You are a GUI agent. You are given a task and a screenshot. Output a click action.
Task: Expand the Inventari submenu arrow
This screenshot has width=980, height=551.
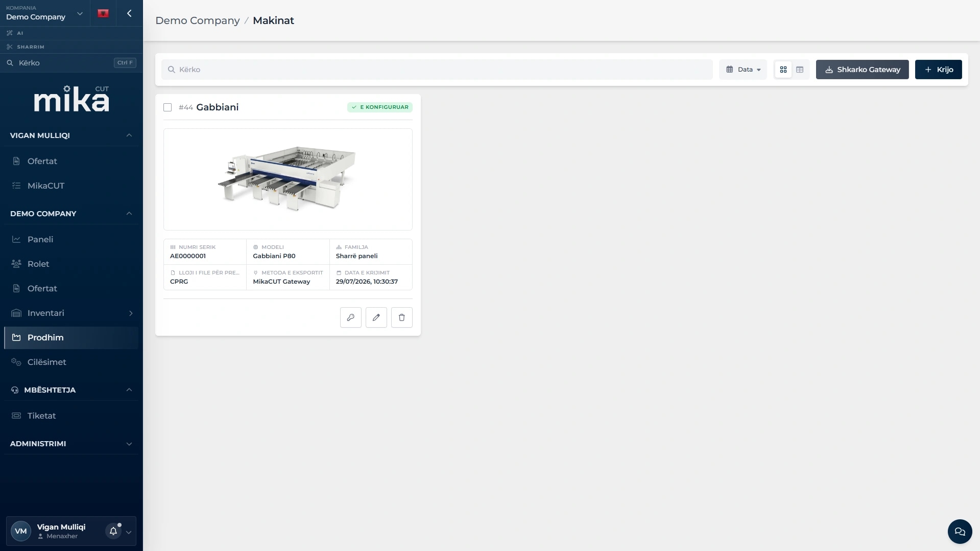131,313
